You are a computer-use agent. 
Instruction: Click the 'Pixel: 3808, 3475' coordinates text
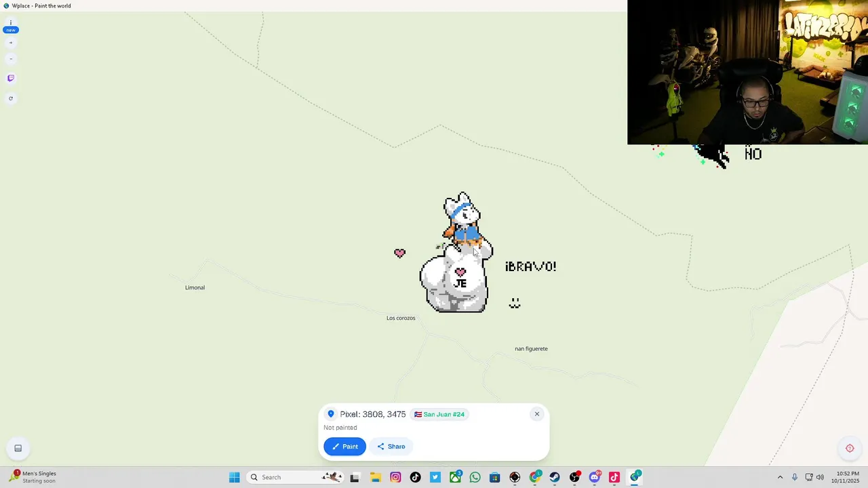[x=373, y=414]
